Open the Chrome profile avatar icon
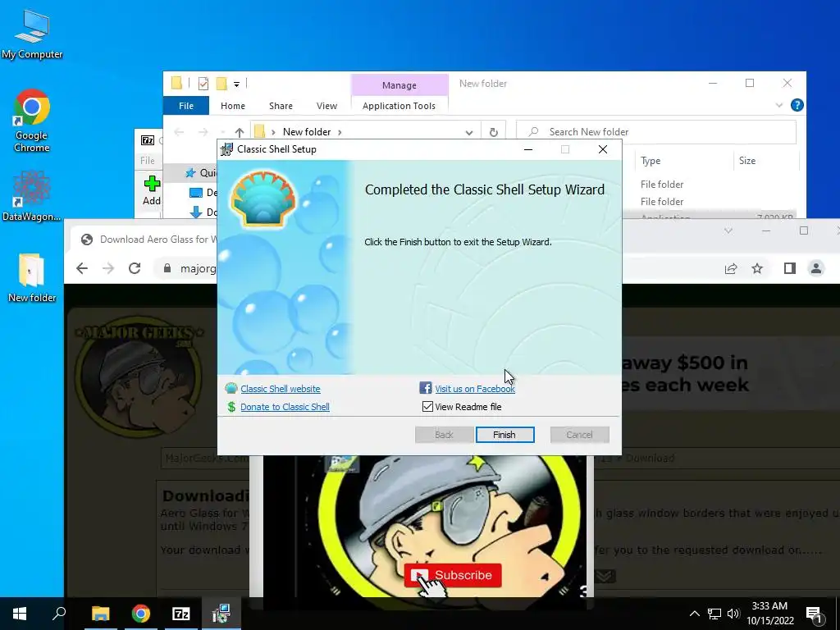 coord(816,268)
